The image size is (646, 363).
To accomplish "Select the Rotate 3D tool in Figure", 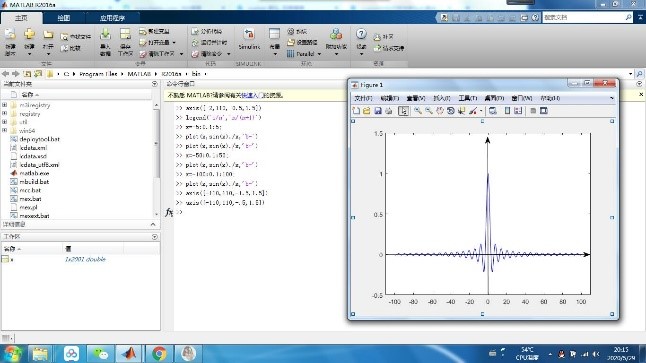I will point(451,111).
